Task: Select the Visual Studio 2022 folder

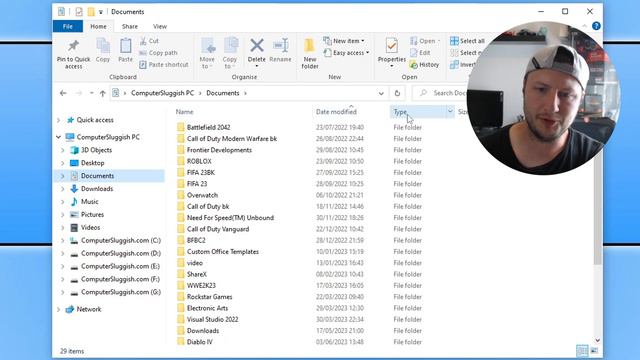Action: coord(213,320)
